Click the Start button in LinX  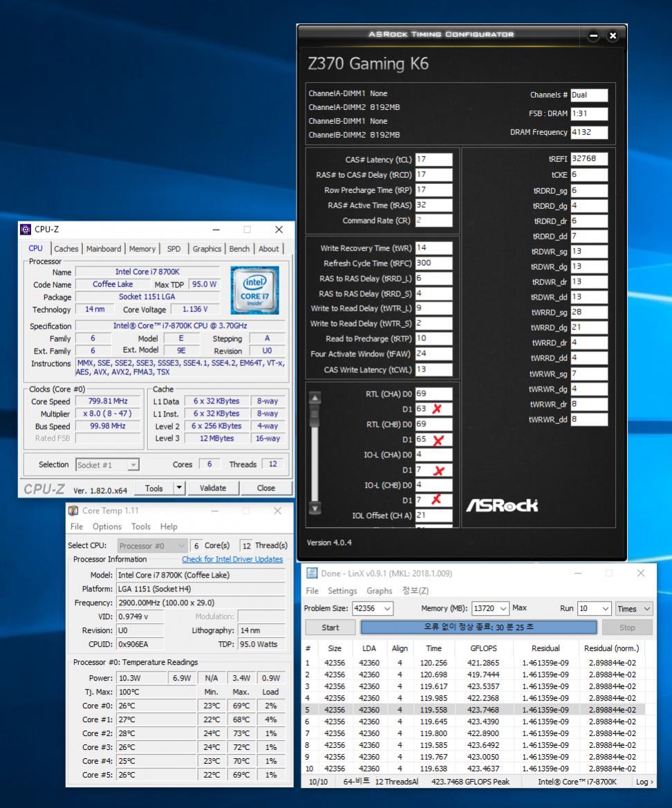(x=330, y=627)
